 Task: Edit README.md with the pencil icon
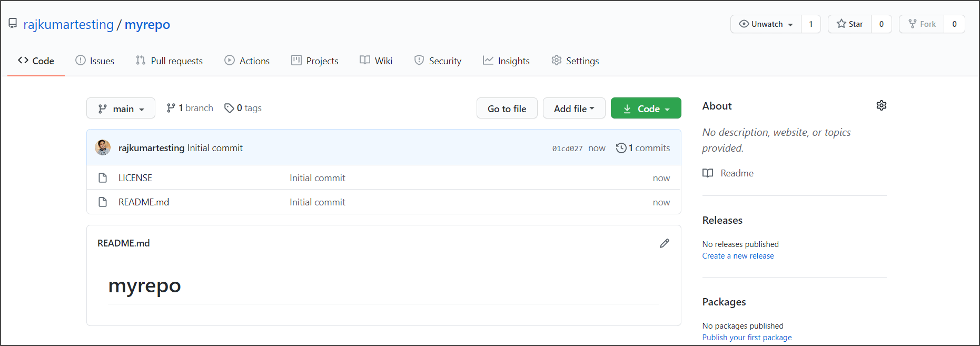coord(665,243)
